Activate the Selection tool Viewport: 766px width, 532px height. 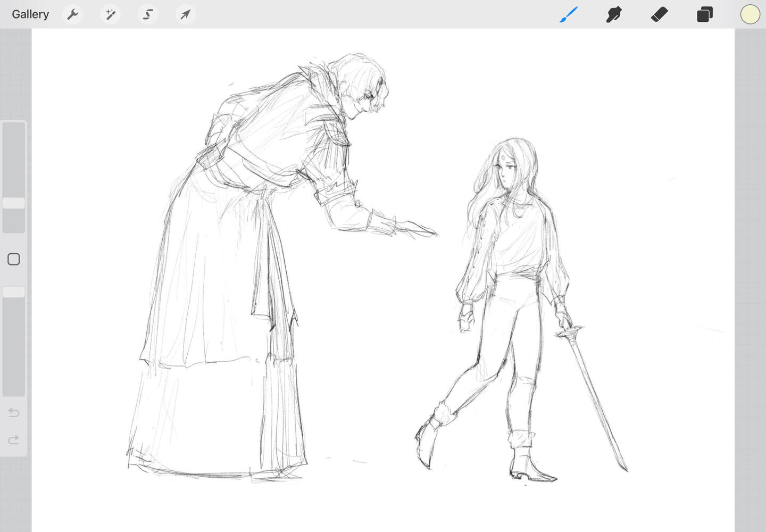[x=148, y=14]
